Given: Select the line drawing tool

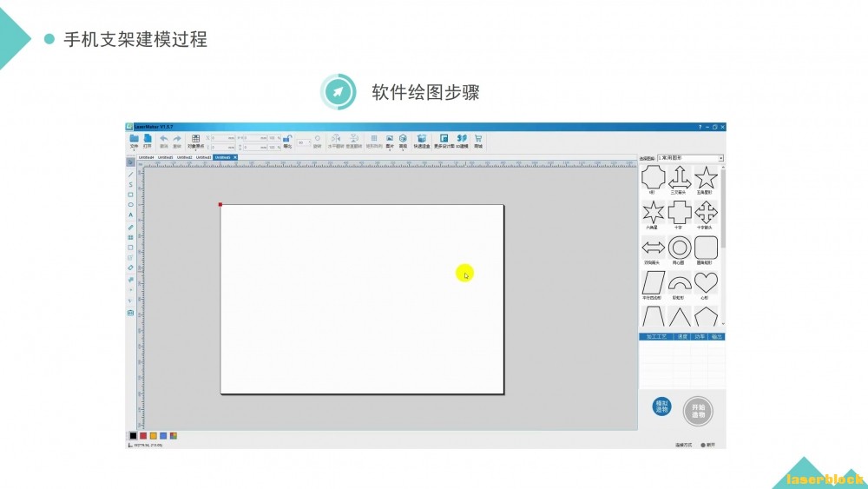Looking at the screenshot, I should pyautogui.click(x=131, y=175).
